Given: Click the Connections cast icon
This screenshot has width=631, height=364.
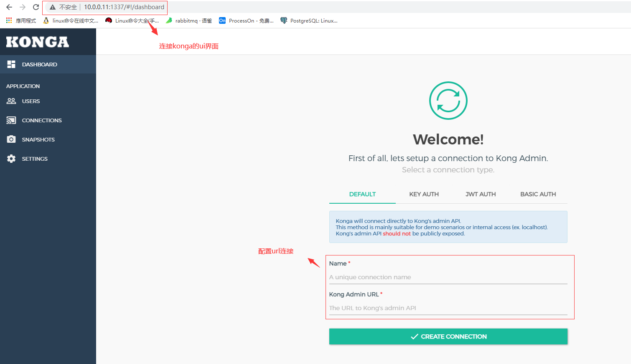Looking at the screenshot, I should point(11,120).
